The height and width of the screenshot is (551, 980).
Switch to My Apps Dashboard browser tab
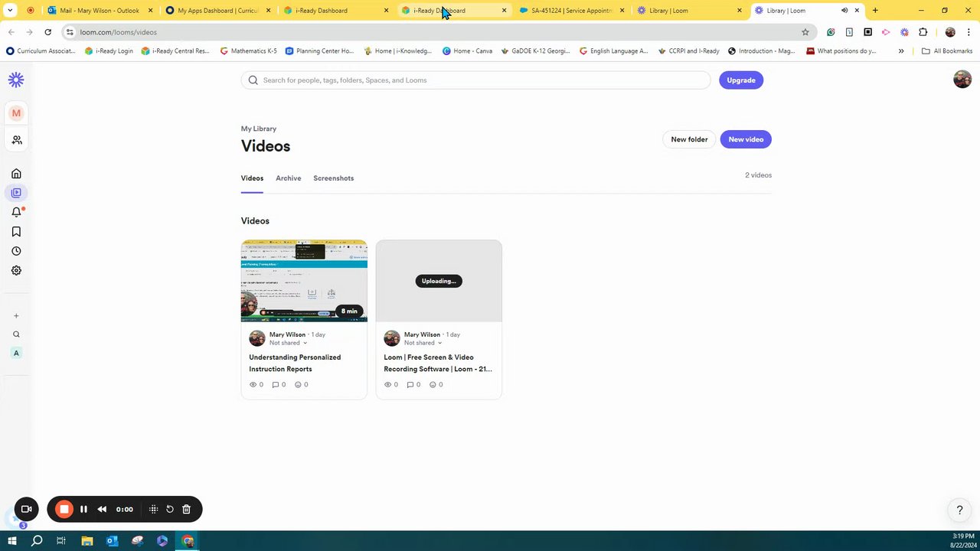217,11
